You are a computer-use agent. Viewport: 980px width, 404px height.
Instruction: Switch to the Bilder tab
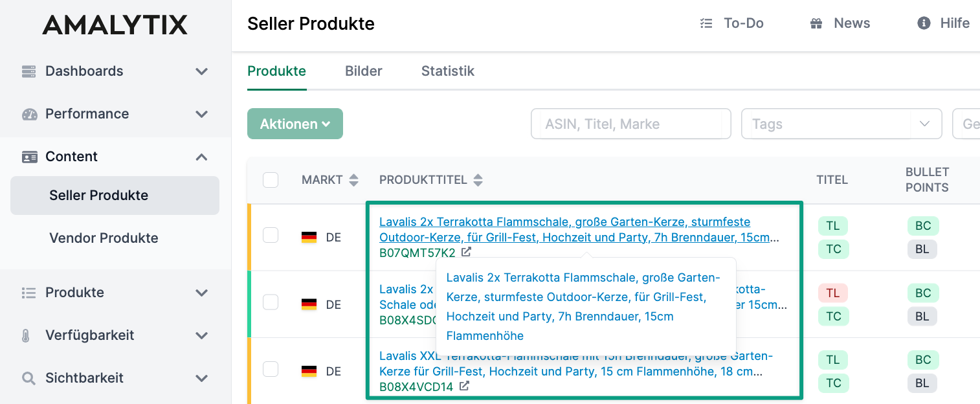pyautogui.click(x=364, y=71)
